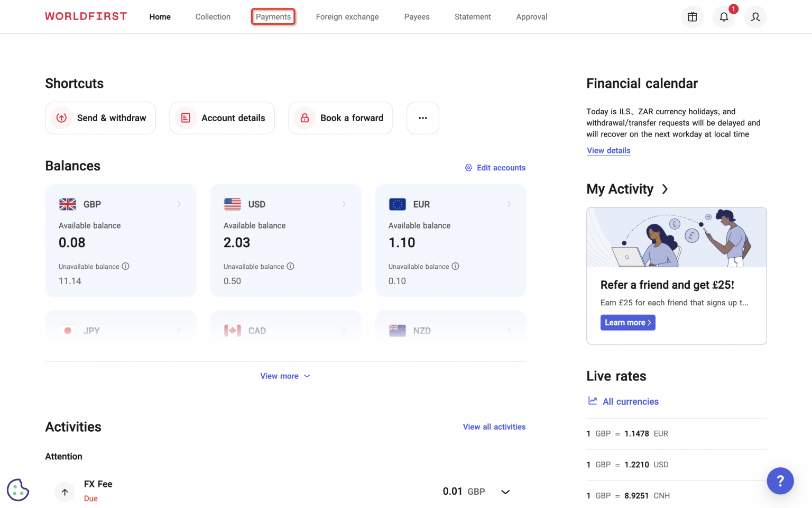The image size is (812, 508).
Task: Show the EUR unavailable balance info tooltip
Action: (455, 266)
